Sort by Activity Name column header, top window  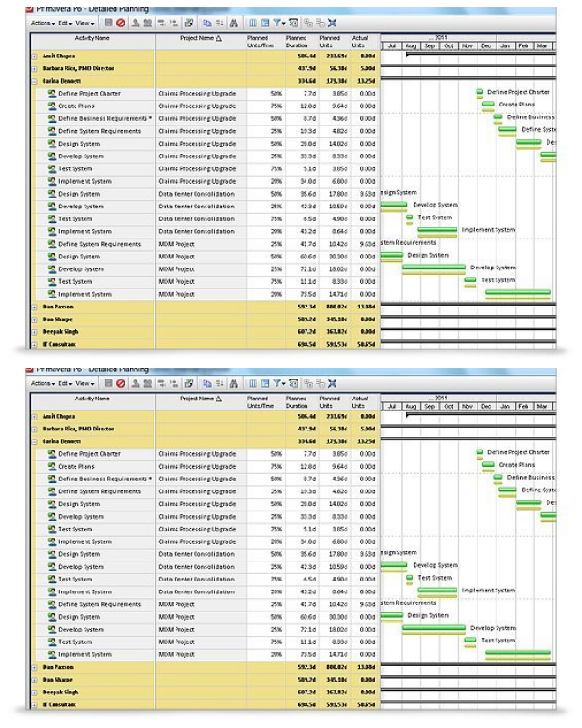click(x=93, y=41)
